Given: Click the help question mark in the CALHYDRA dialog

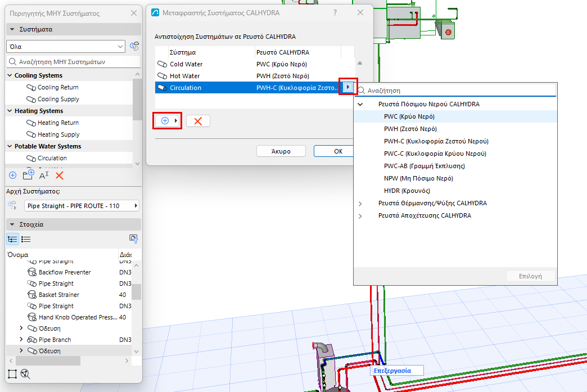Looking at the screenshot, I should point(335,13).
